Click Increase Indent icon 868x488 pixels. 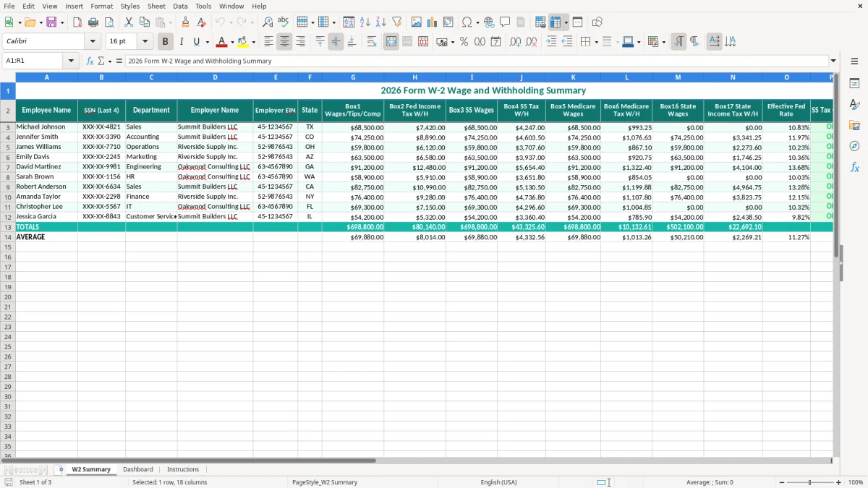551,42
